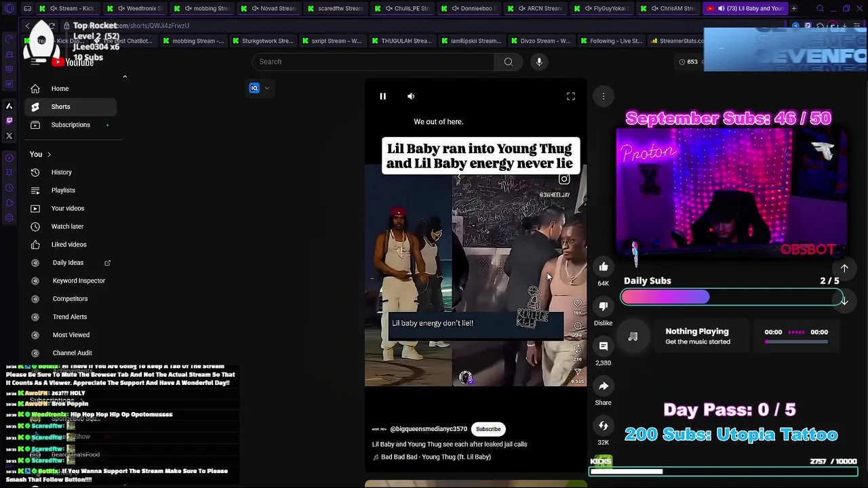Click the YouTube search magnifier button
868x488 pixels.
click(508, 62)
